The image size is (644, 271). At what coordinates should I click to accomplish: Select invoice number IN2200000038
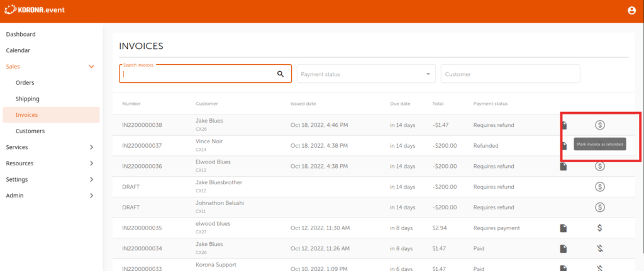142,125
